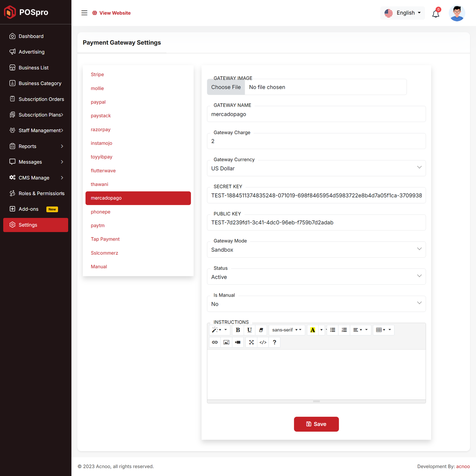Image resolution: width=476 pixels, height=476 pixels.
Task: Insert an unordered bullet list
Action: pos(333,330)
